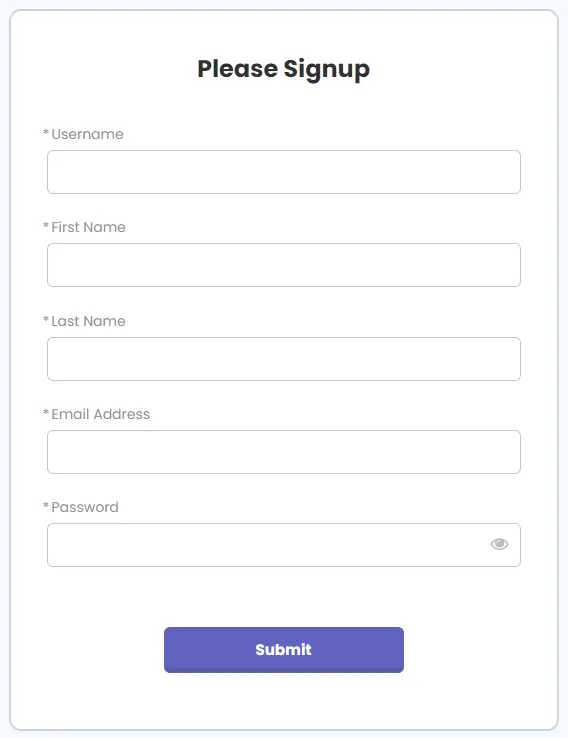Click the asterisk next to Last Name
The image size is (568, 738).
coord(46,319)
